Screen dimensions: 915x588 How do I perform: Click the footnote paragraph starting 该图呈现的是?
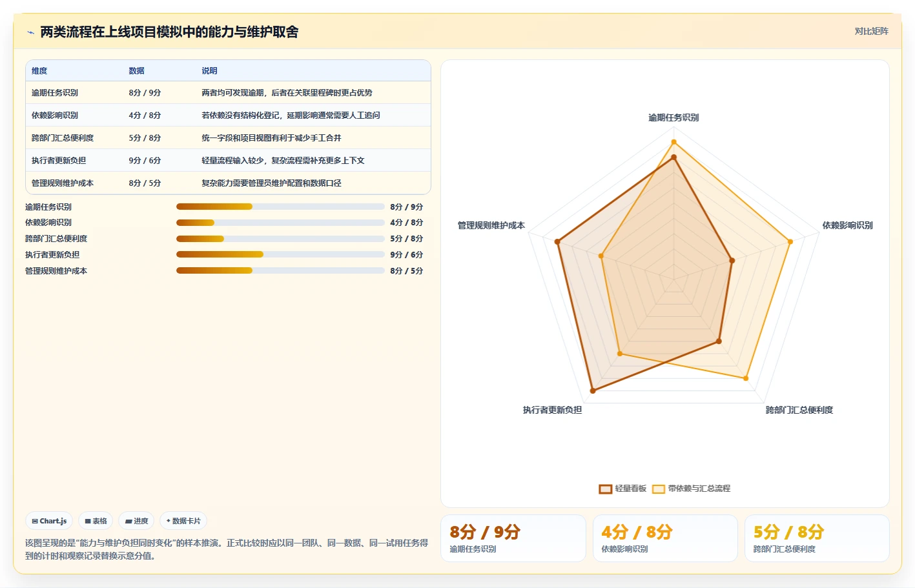(x=227, y=549)
